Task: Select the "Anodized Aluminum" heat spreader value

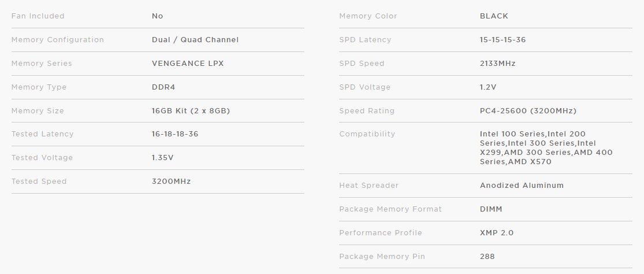Action: click(x=522, y=186)
